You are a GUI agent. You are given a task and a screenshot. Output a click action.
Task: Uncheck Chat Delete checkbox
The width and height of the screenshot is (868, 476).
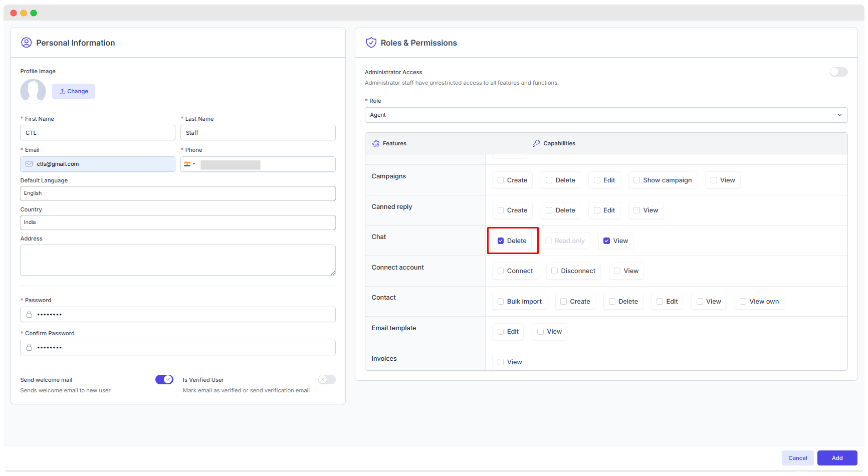pos(501,241)
